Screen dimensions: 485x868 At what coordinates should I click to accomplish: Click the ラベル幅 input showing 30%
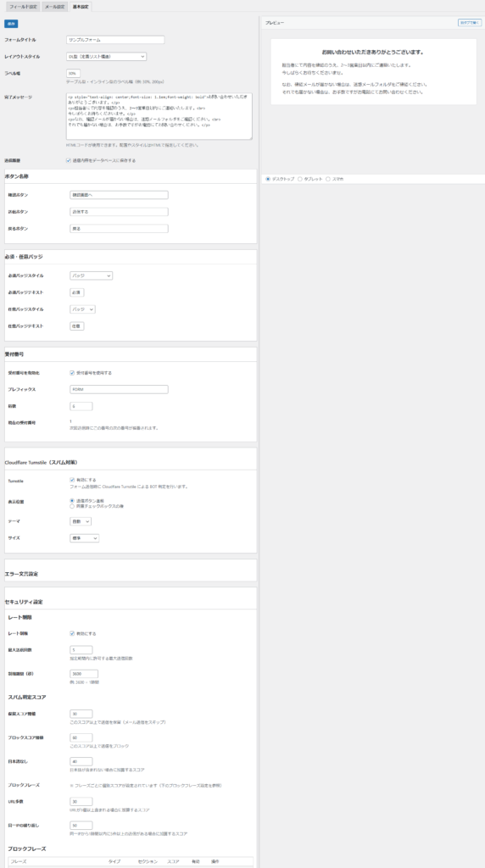pos(73,73)
